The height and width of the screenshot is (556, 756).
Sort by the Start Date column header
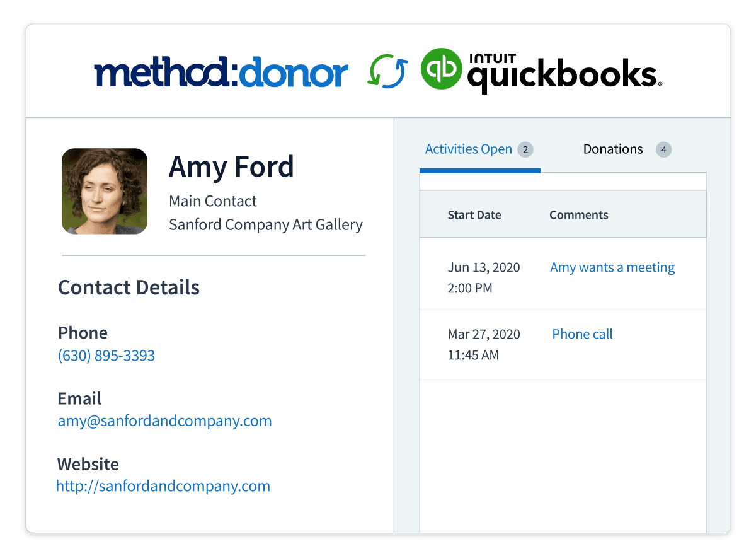[x=474, y=215]
